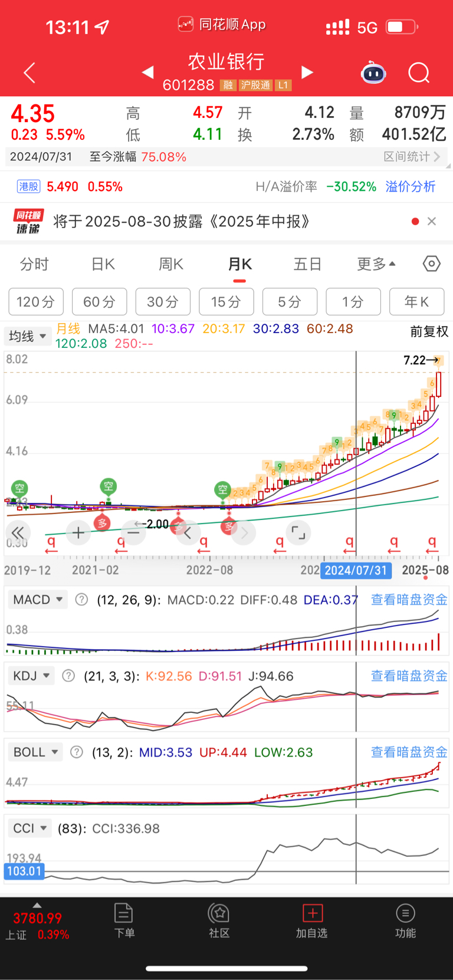
Task: Tap the first green 空 signal marker
Action: click(x=19, y=488)
